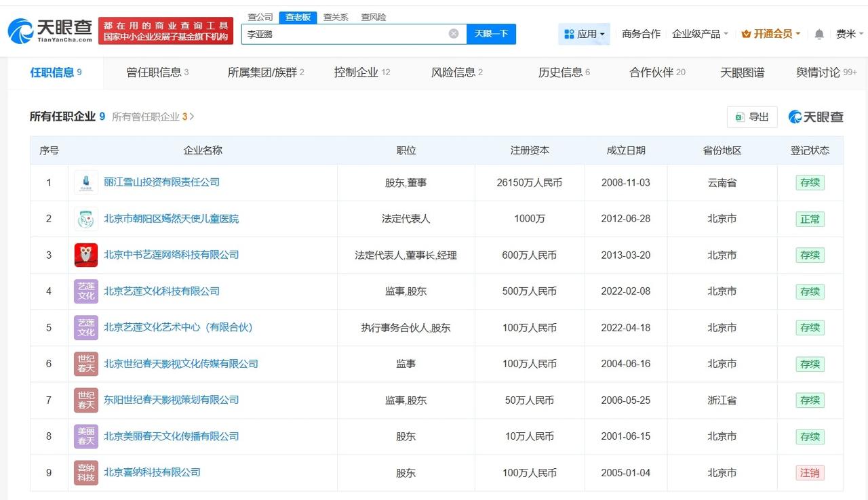868x500 pixels.
Task: Switch to the 查公司 tab
Action: click(260, 17)
